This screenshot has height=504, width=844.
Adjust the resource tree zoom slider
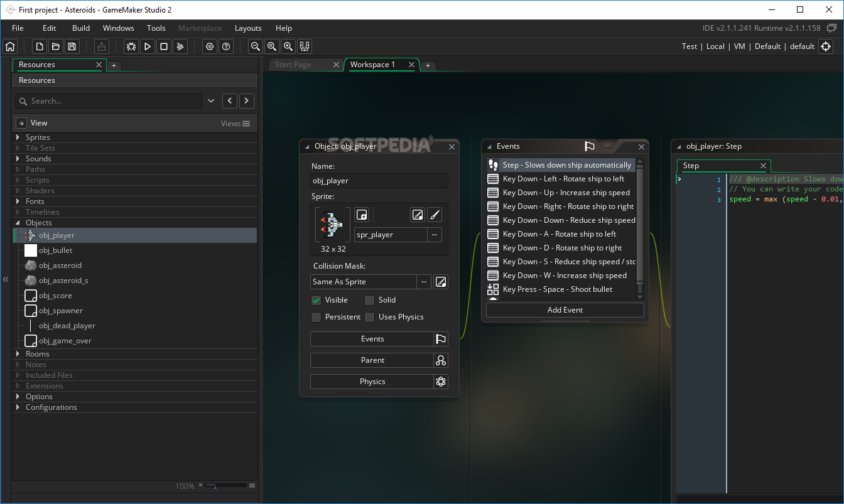tap(225, 486)
